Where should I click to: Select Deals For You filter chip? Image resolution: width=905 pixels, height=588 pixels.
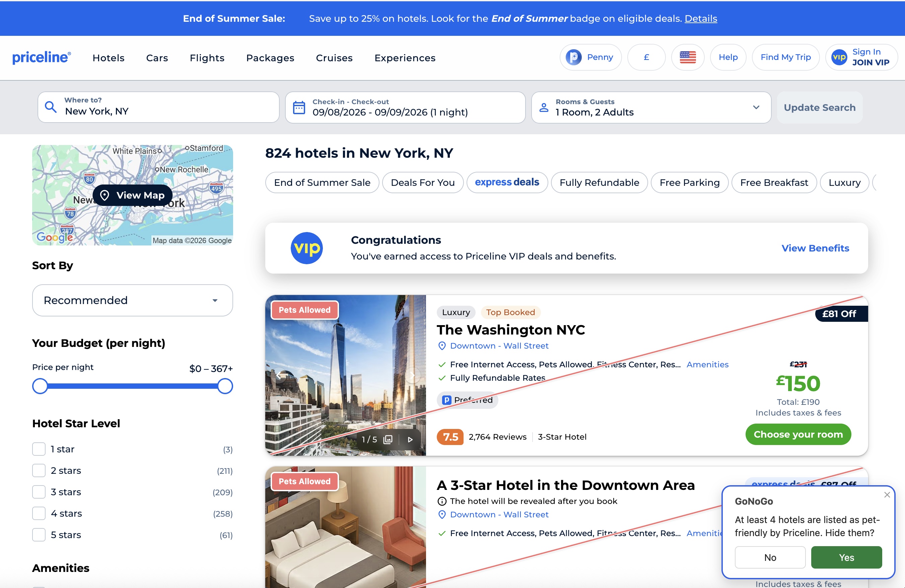pyautogui.click(x=422, y=182)
